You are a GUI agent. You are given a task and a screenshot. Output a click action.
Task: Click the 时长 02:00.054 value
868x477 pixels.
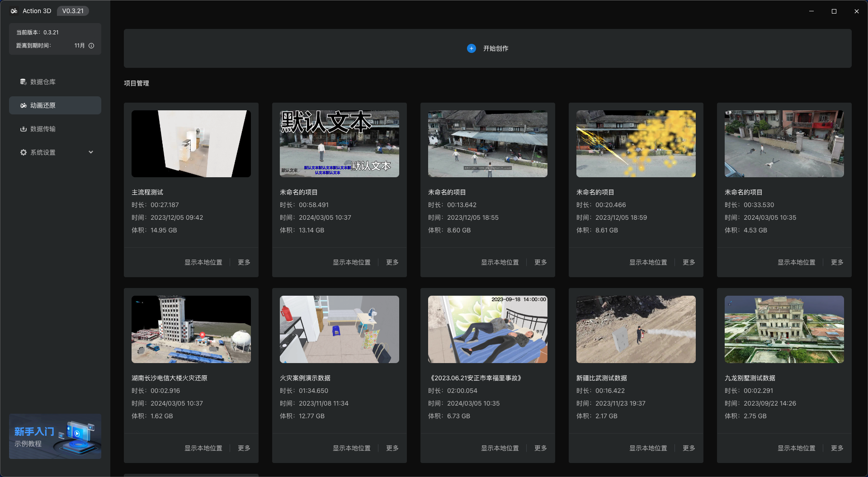[x=462, y=391]
